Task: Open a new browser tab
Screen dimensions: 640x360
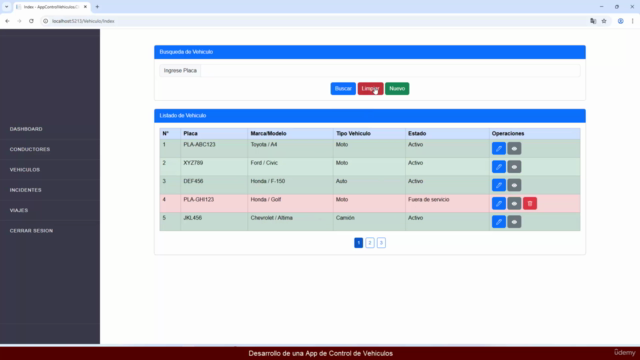Action: 97,7
